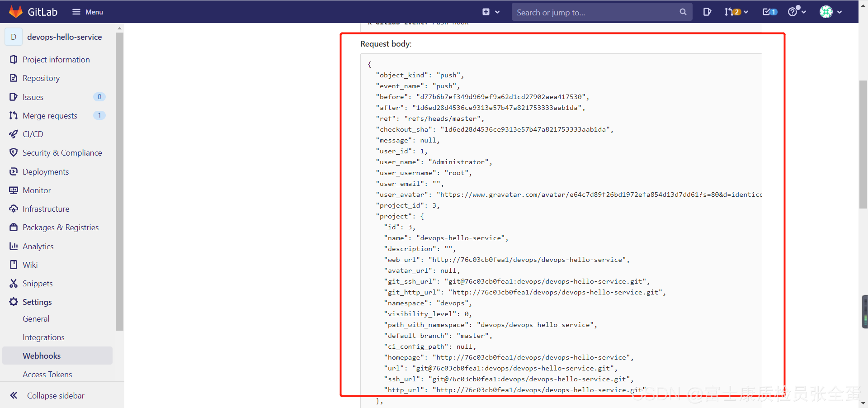Select Webhooks settings item
Viewport: 868px width, 408px height.
tap(57, 356)
